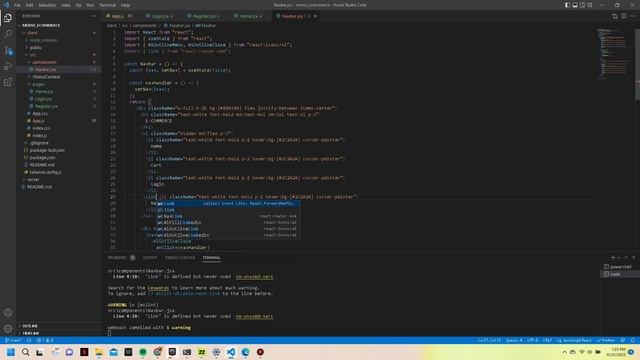Open the Edit menu

pyautogui.click(x=29, y=5)
